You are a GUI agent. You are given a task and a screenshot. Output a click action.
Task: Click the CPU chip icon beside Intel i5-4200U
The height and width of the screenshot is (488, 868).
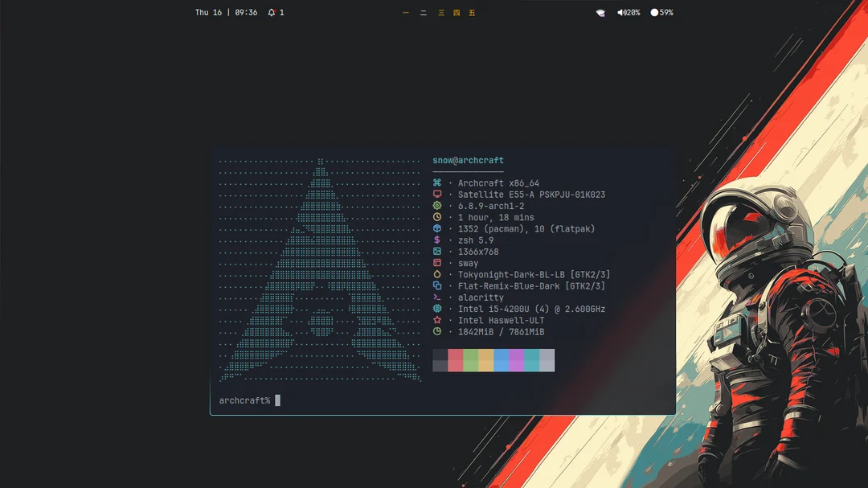pyautogui.click(x=437, y=308)
